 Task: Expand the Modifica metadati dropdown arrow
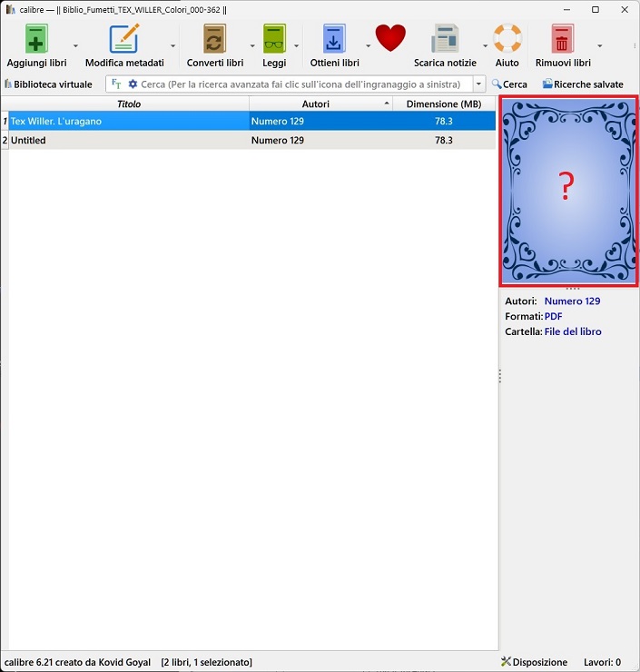(x=172, y=45)
